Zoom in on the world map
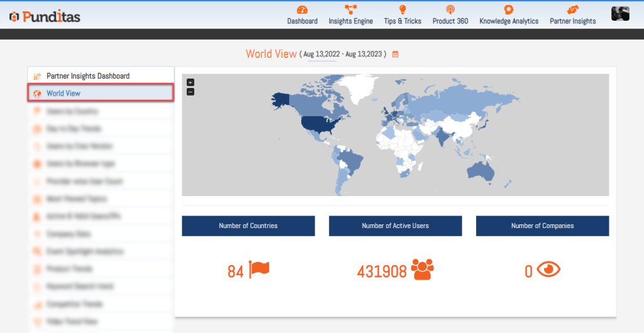This screenshot has height=333, width=644. pyautogui.click(x=191, y=82)
